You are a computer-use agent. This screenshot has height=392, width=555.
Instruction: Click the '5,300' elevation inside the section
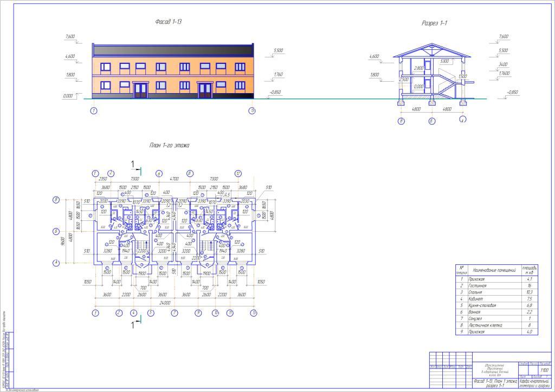pos(444,61)
